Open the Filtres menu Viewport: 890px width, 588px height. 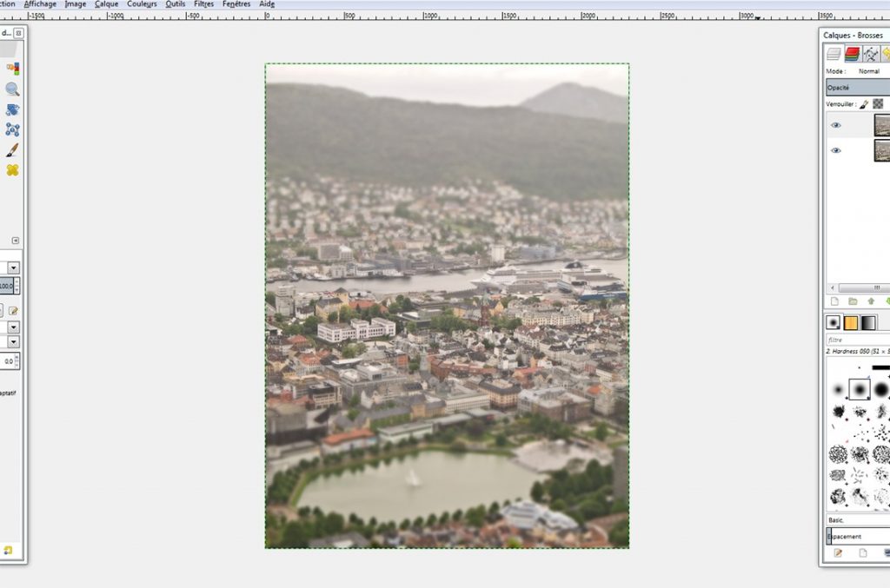coord(203,4)
